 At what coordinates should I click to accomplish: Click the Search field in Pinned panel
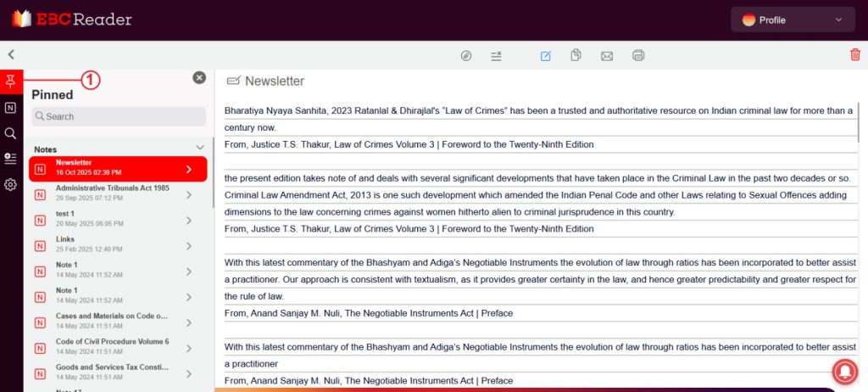click(119, 116)
